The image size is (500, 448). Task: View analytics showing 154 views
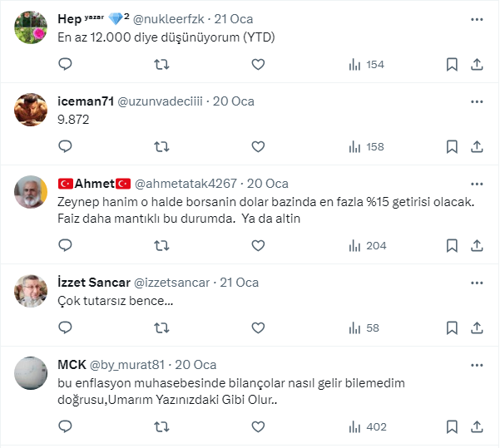[x=366, y=64]
